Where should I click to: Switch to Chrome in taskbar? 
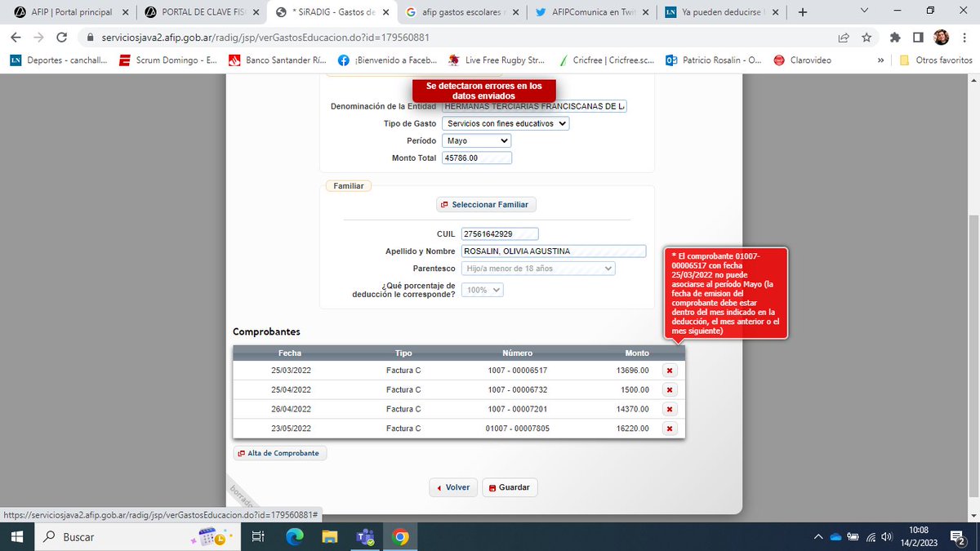tap(399, 536)
